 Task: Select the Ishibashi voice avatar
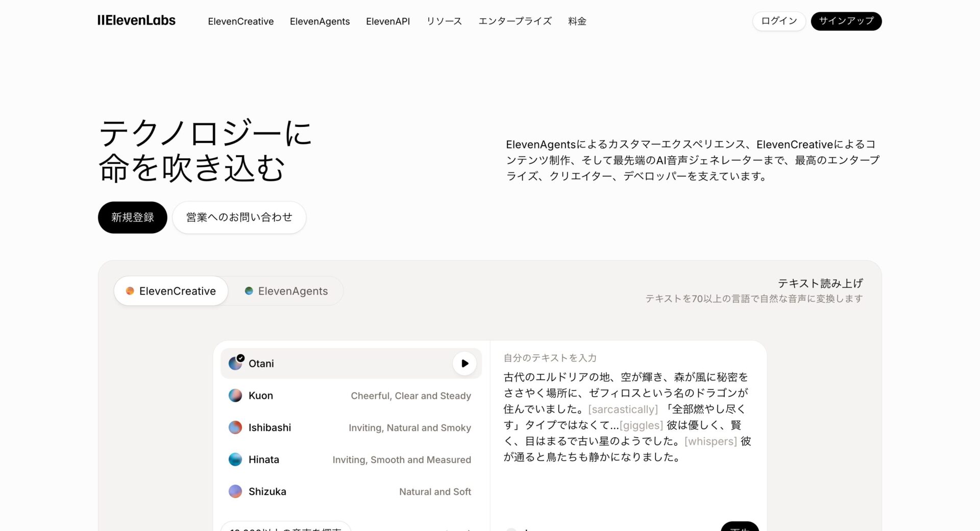click(235, 427)
